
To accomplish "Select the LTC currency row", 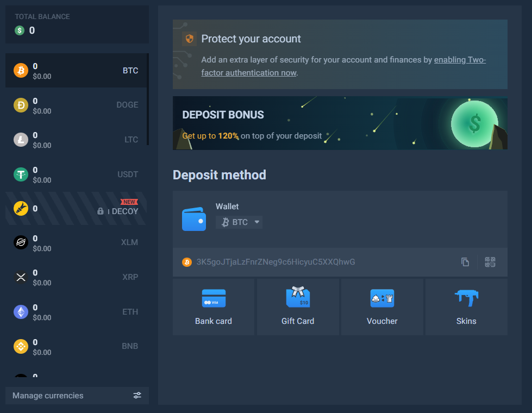I will point(76,140).
